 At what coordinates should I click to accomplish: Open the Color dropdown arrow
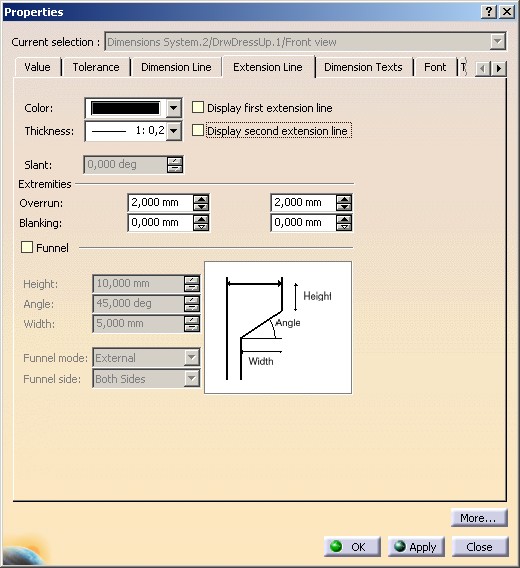click(174, 108)
